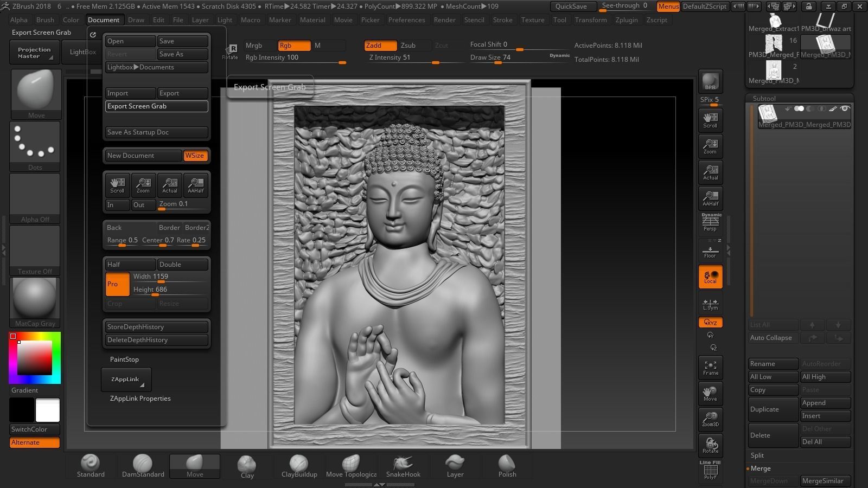Toggle the XYZ rotation mode button
Viewport: 868px width, 488px height.
point(710,323)
